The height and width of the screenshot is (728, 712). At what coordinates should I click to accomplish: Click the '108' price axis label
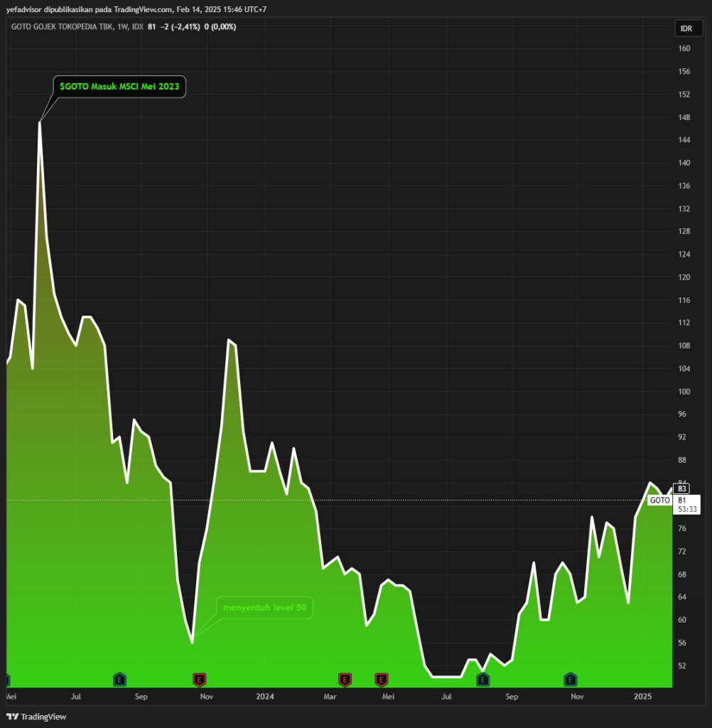point(684,346)
